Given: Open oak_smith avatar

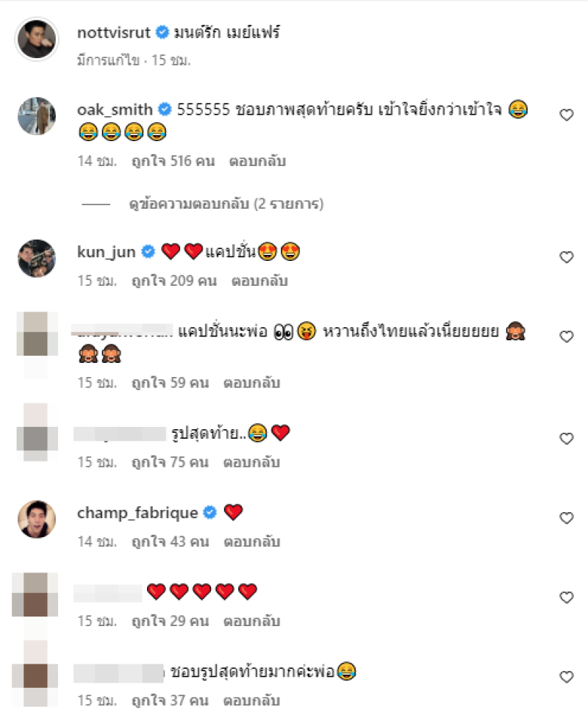Looking at the screenshot, I should [x=37, y=116].
